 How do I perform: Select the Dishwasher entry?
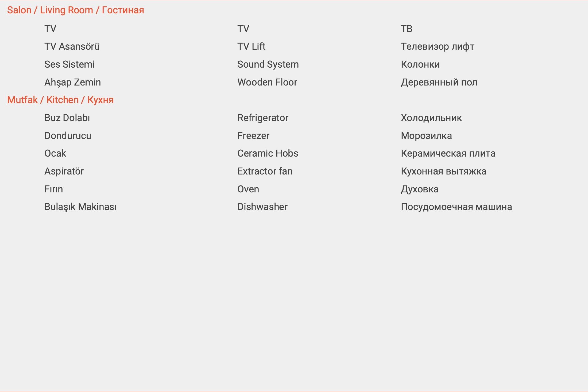click(262, 207)
